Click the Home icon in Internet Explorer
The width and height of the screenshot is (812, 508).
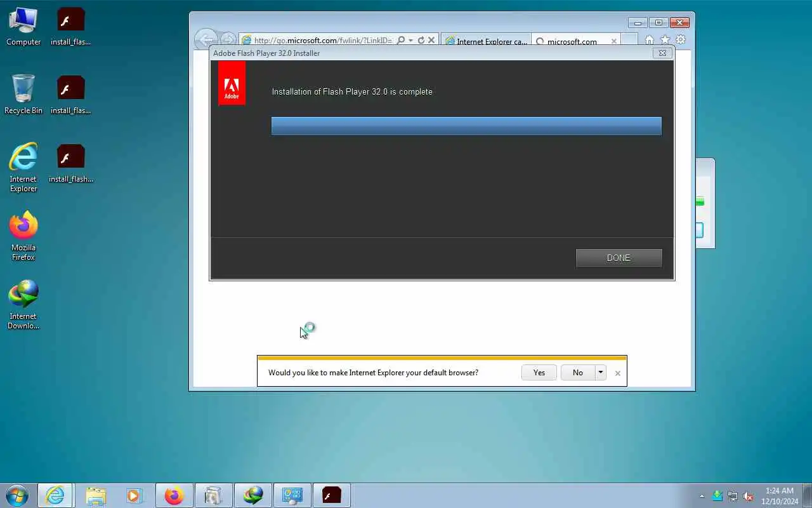(x=650, y=40)
